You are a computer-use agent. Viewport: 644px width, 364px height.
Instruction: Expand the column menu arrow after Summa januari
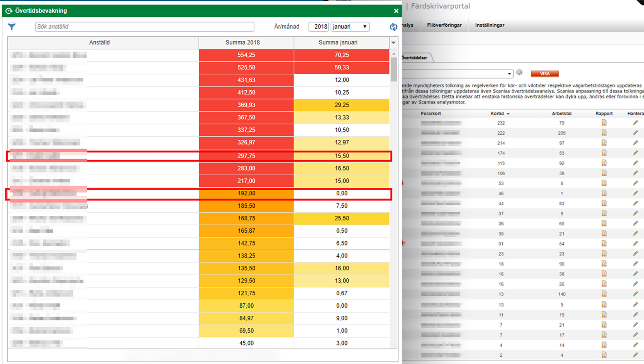(393, 42)
